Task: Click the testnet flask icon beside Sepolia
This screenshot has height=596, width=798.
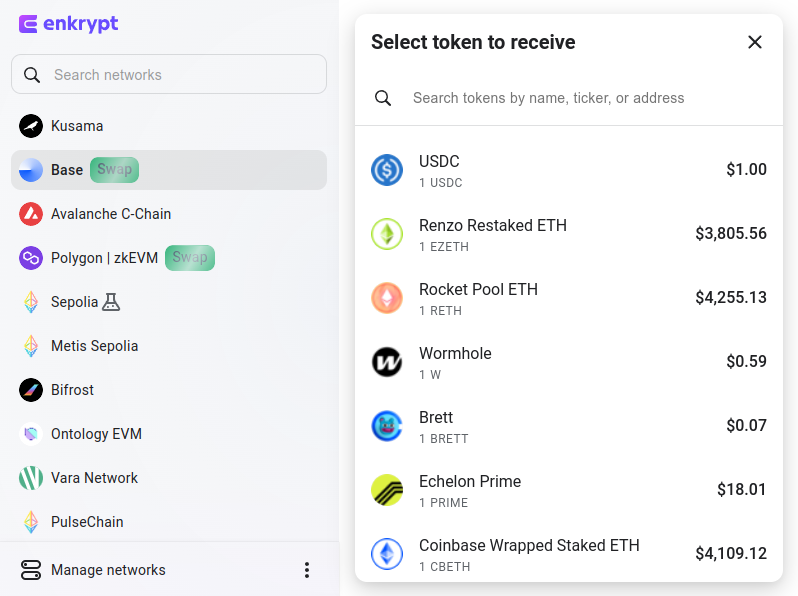Action: 111,302
